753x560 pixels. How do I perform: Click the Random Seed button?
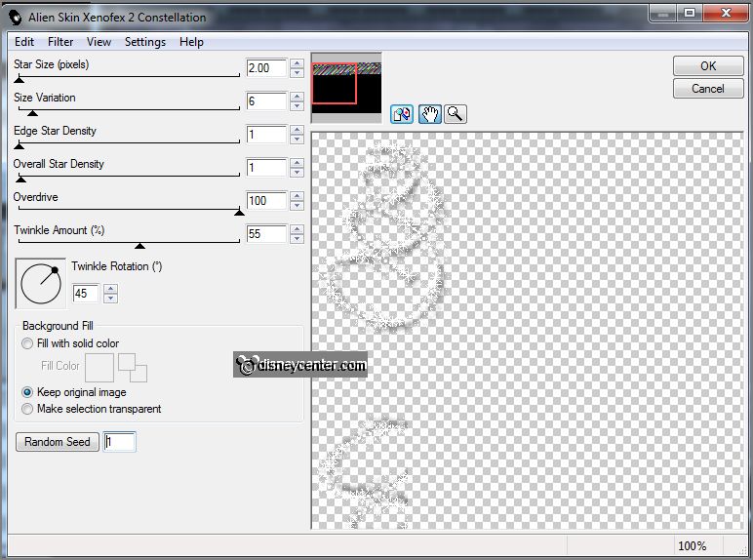pyautogui.click(x=58, y=442)
